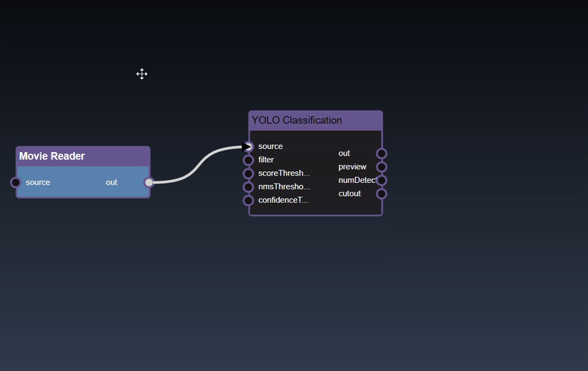Click the YOLO out output port circle

pyautogui.click(x=381, y=154)
